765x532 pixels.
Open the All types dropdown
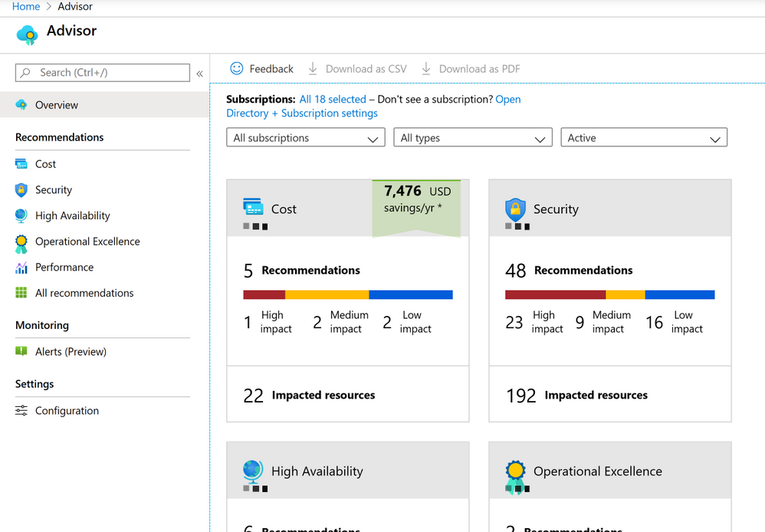tap(472, 138)
